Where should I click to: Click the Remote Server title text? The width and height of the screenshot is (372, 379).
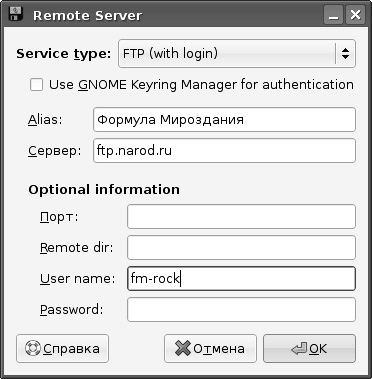pyautogui.click(x=87, y=15)
